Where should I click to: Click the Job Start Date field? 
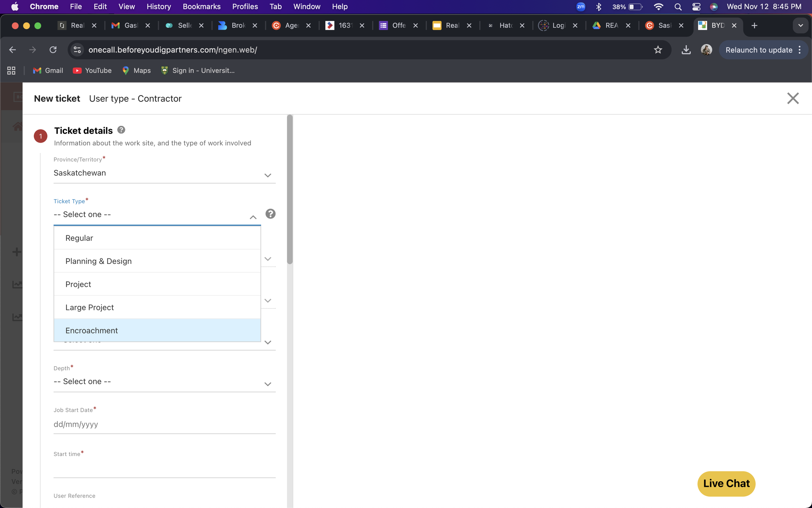[164, 424]
